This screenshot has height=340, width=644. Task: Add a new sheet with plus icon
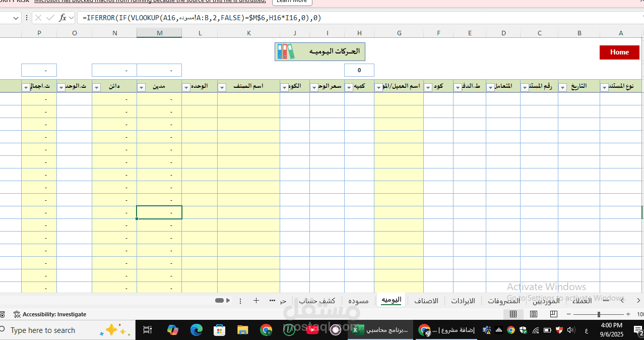point(256,301)
